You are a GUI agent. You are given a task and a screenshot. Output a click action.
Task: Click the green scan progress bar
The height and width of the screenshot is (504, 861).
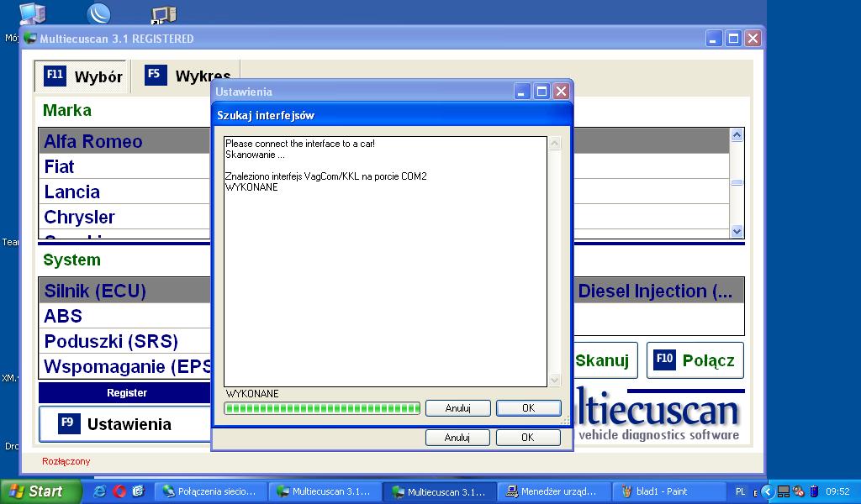[x=322, y=408]
